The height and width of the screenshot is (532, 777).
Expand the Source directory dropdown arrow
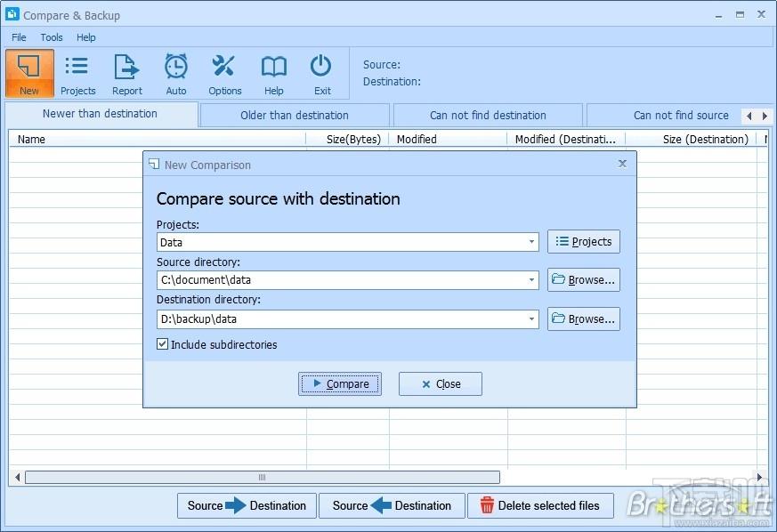point(531,280)
